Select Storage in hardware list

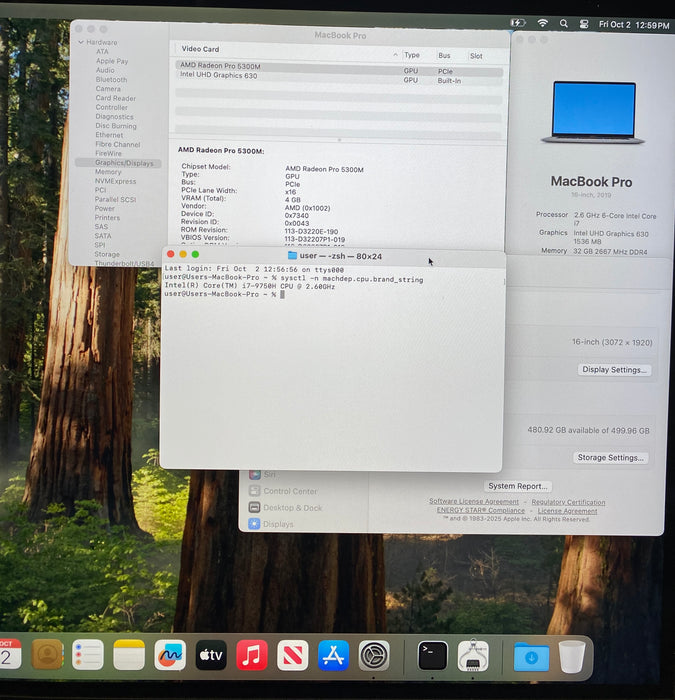point(107,254)
